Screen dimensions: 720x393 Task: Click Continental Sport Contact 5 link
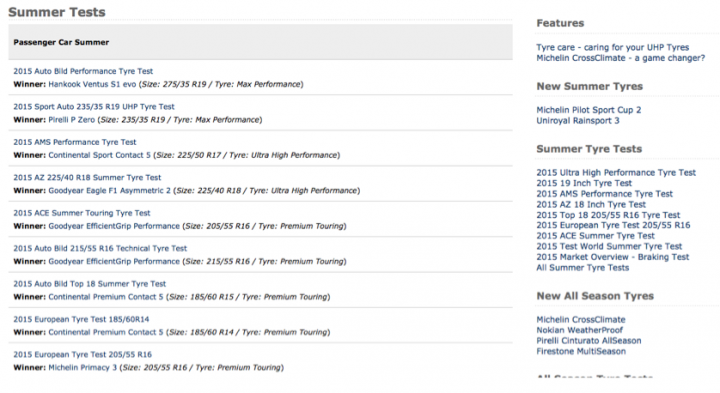[99, 155]
